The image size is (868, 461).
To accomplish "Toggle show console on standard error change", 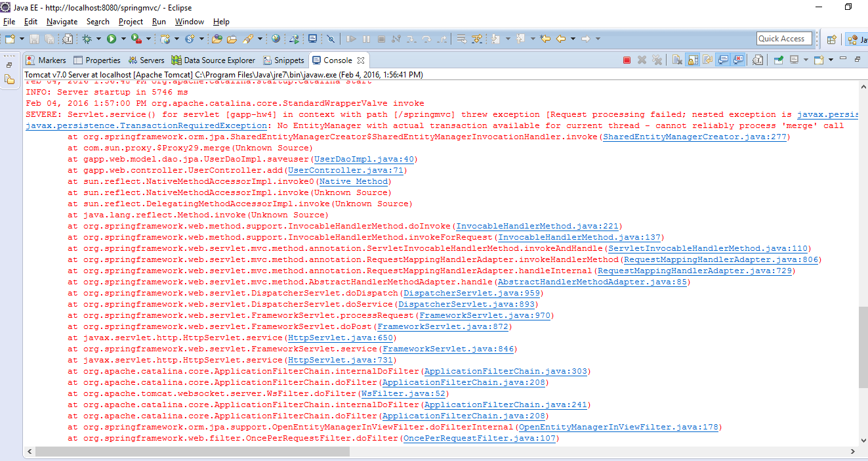I will click(739, 60).
